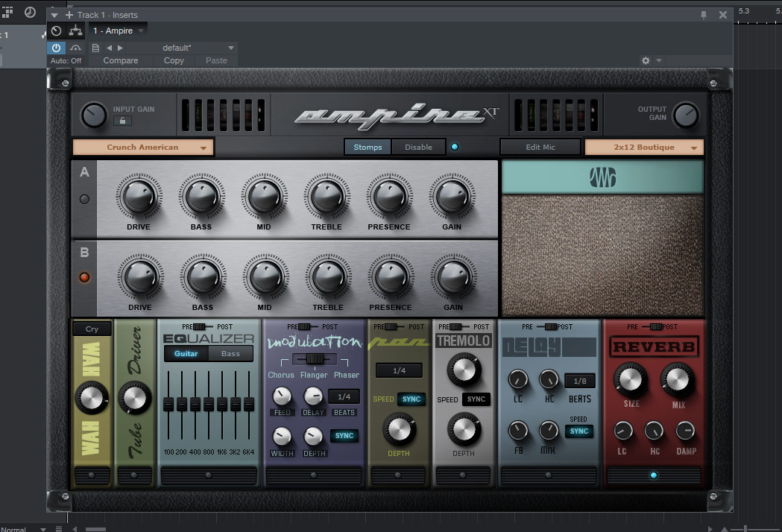Click the Tremolo Depth knob

[464, 429]
